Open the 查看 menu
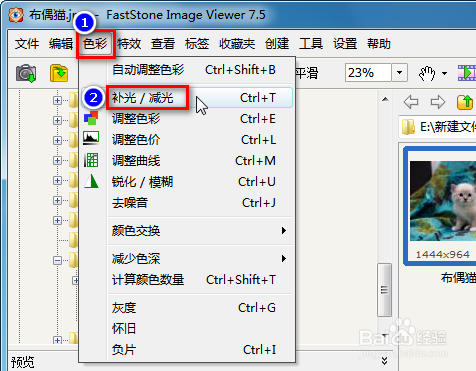The height and width of the screenshot is (371, 476). (x=163, y=44)
